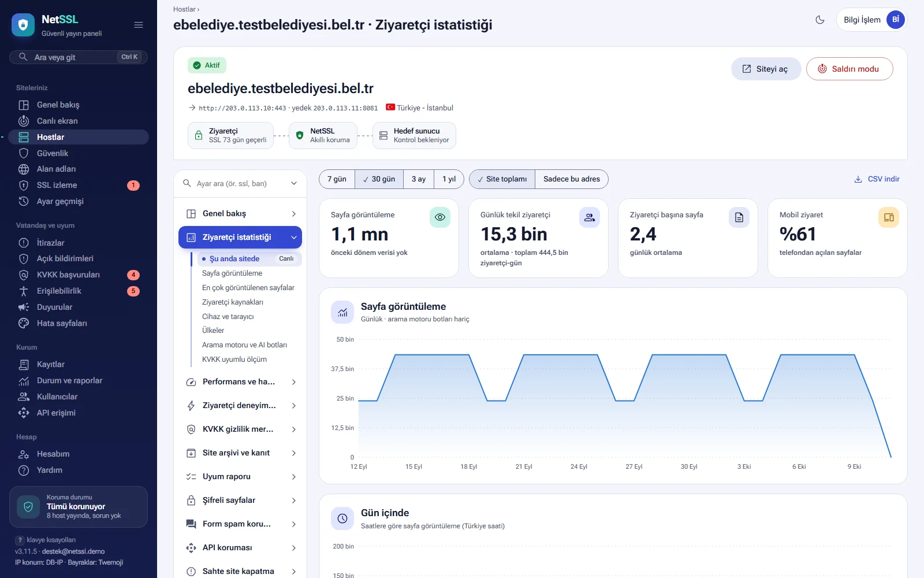The width and height of the screenshot is (924, 578).
Task: Open En çok görüntülenen sayfalar
Action: click(248, 288)
